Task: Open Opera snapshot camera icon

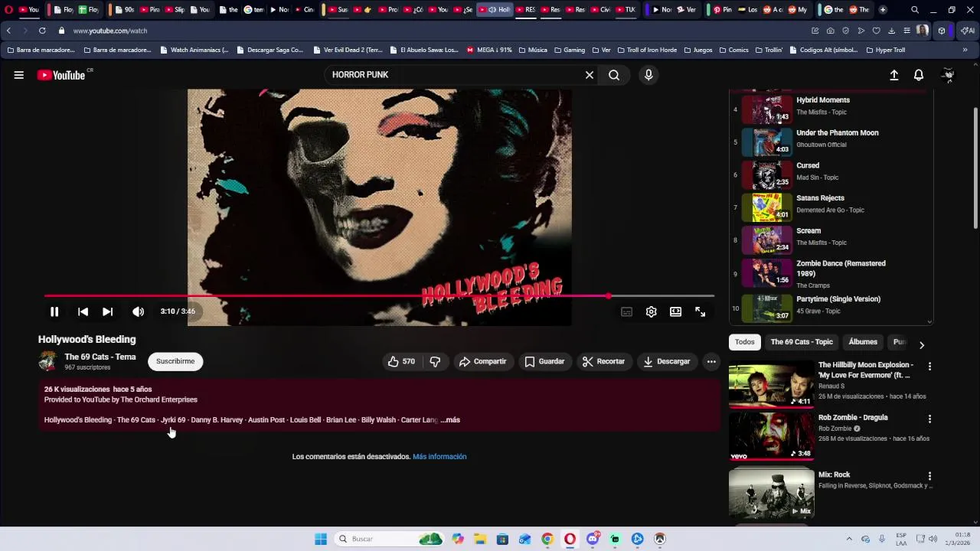Action: click(x=831, y=31)
